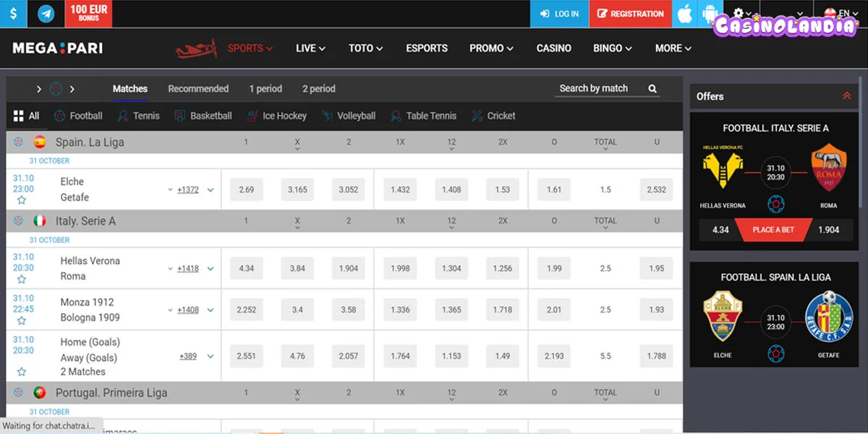Open 12 dropdown in Serie A header
Screen dimensions: 868x434
coord(451,224)
